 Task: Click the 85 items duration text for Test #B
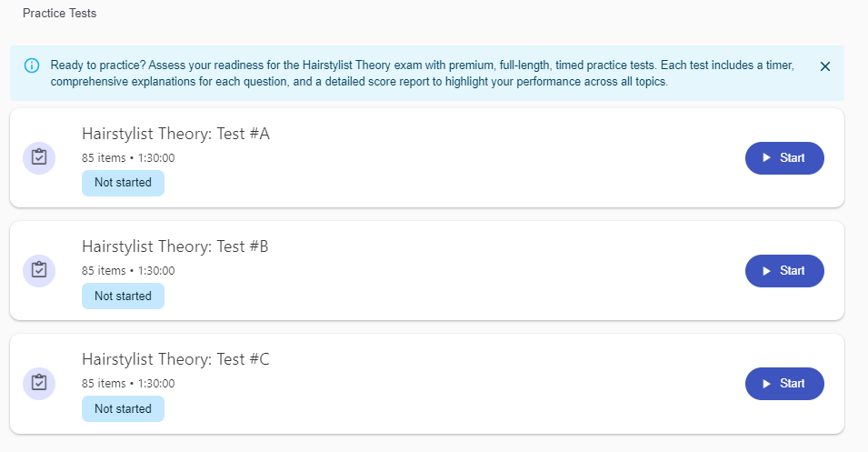pyautogui.click(x=128, y=270)
